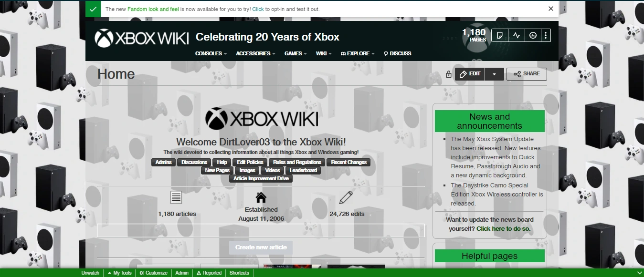
Task: Follow the 'Click here to do so' link
Action: click(503, 229)
